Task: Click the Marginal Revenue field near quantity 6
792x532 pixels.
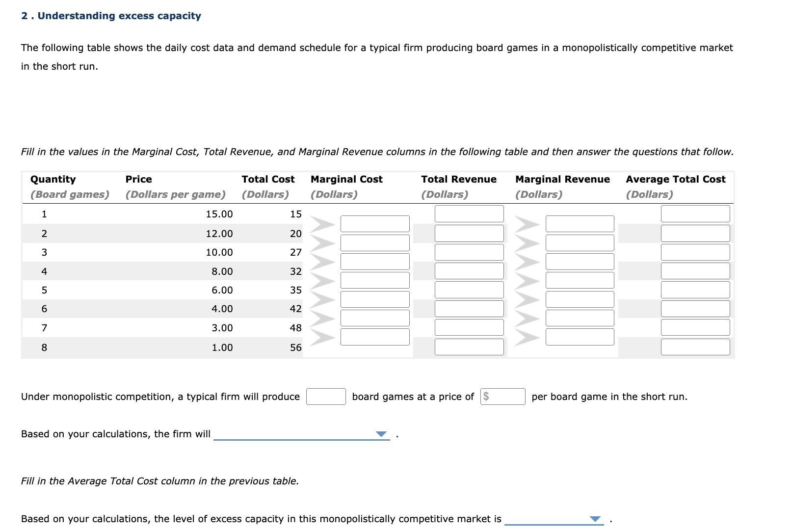Action: click(x=579, y=299)
